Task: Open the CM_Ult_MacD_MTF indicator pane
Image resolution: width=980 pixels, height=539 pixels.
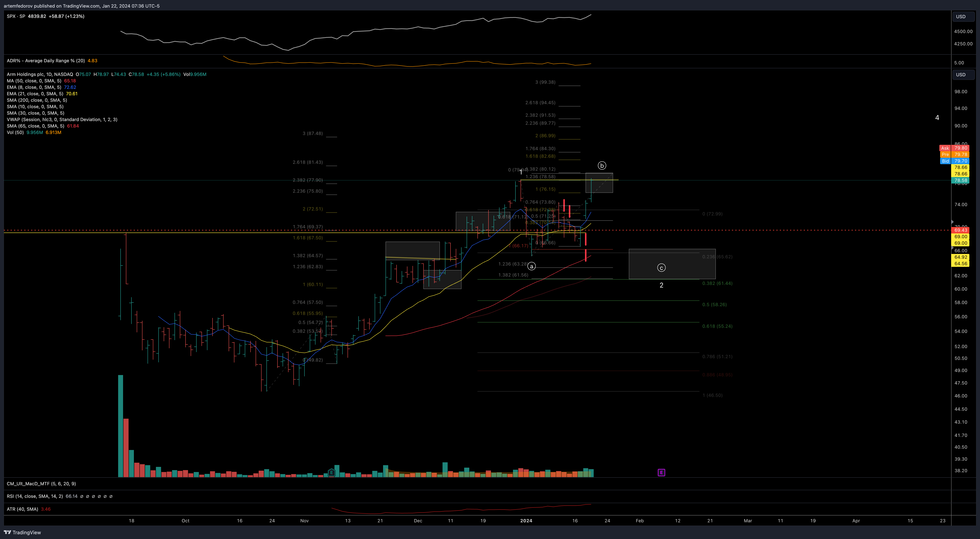Action: coord(41,484)
